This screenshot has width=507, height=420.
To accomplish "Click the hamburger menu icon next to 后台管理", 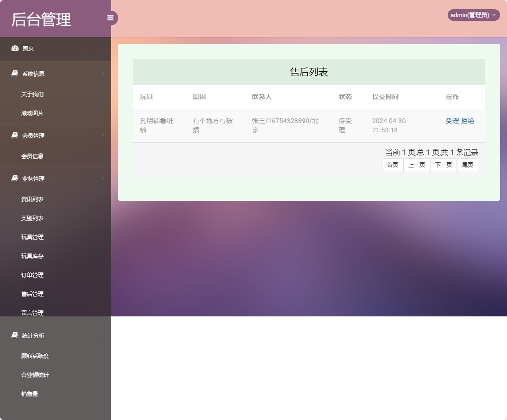I will [x=110, y=18].
